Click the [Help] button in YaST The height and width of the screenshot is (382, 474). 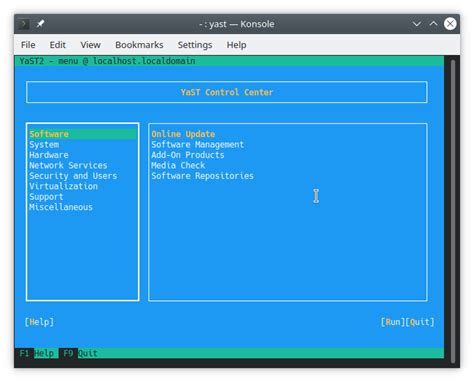point(39,322)
